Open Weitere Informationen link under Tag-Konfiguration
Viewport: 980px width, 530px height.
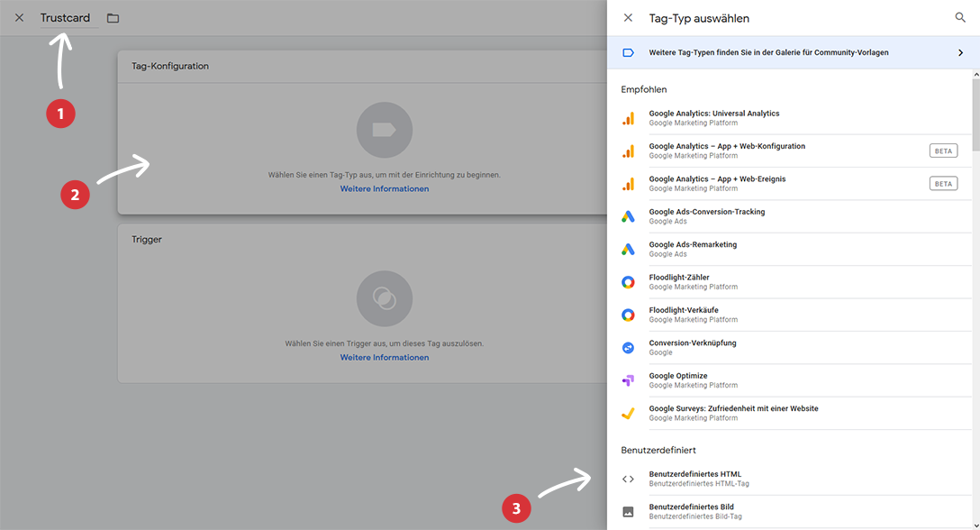(x=385, y=188)
